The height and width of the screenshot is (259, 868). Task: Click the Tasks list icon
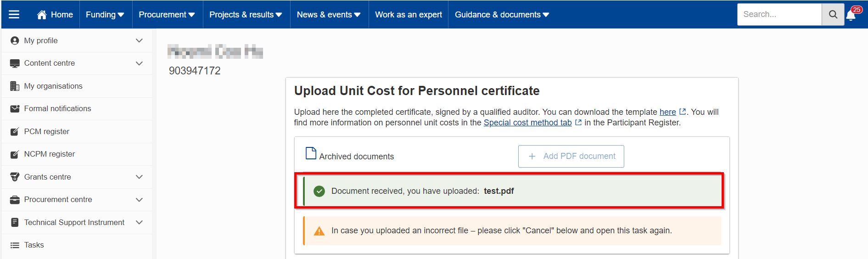pyautogui.click(x=15, y=245)
